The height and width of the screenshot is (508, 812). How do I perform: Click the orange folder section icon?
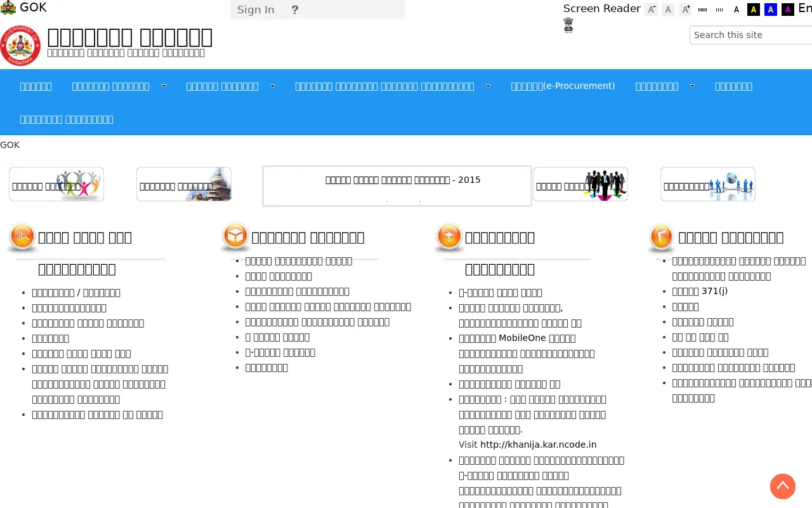tap(662, 237)
